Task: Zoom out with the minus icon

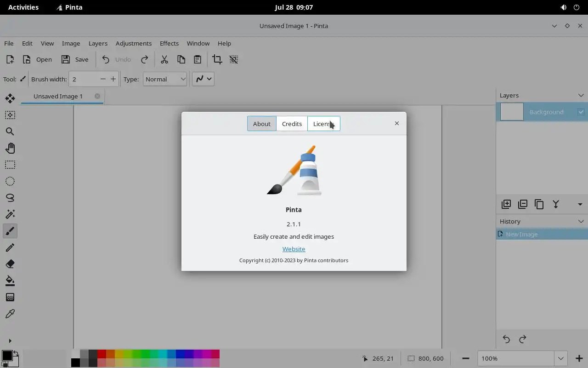Action: 465,358
